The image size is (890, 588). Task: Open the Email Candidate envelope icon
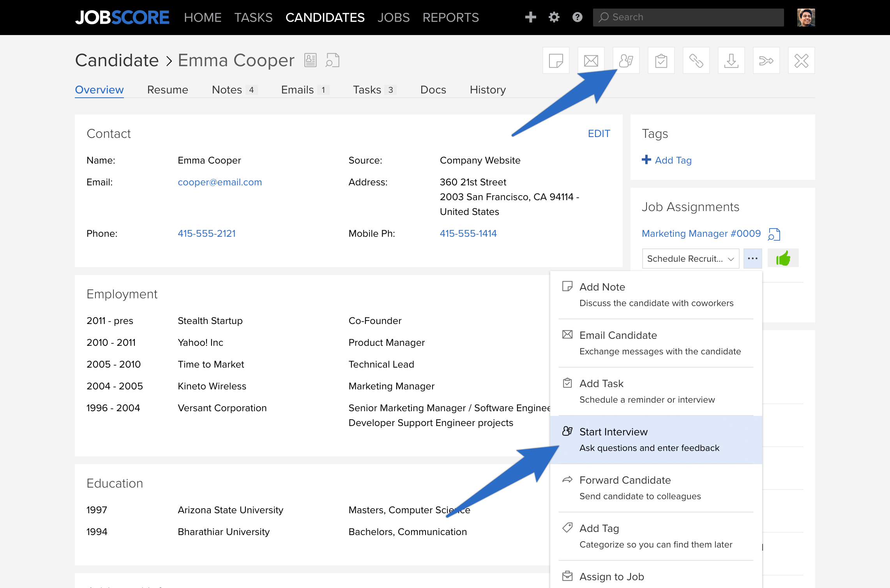coord(591,61)
